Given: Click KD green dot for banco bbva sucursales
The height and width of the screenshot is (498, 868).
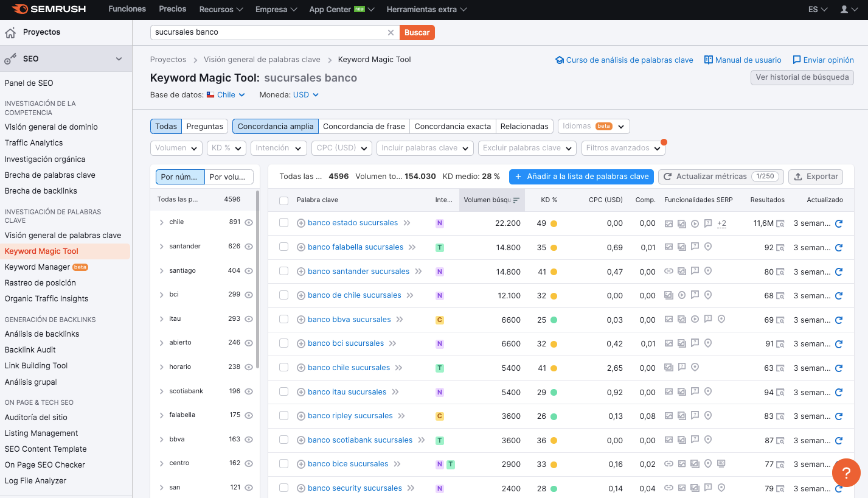Looking at the screenshot, I should [x=554, y=320].
